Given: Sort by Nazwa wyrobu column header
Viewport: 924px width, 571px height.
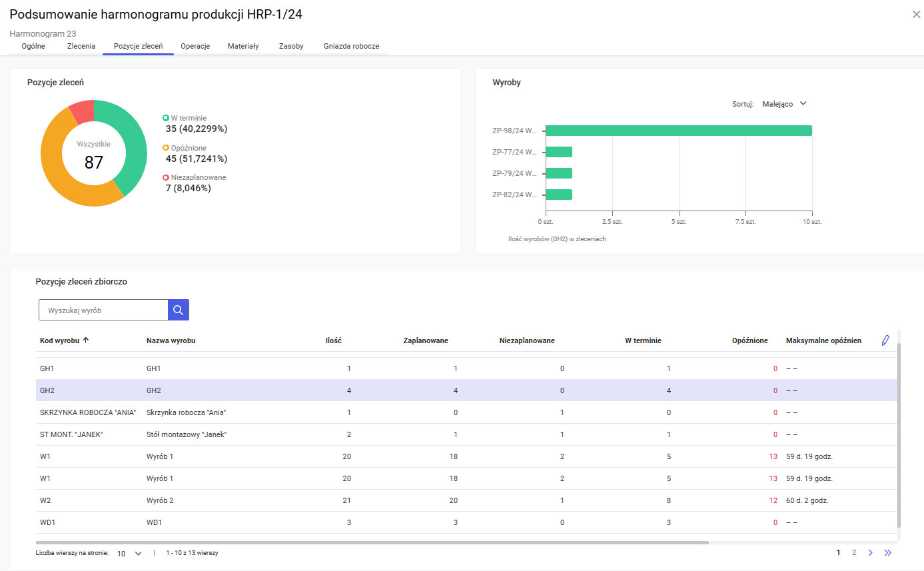Looking at the screenshot, I should [x=171, y=340].
